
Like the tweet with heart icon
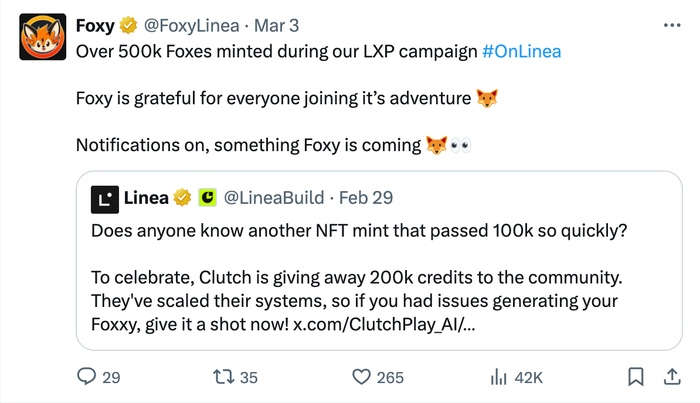363,377
